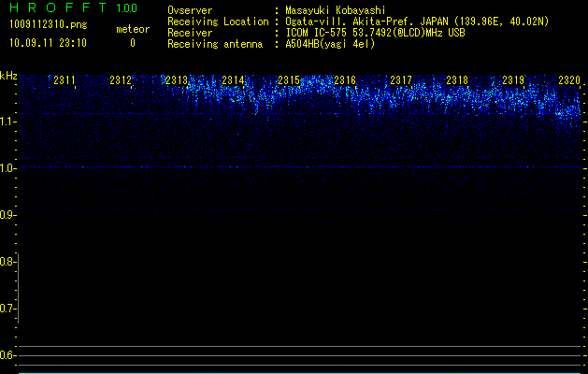Screen dimensions: 588x374
Task: Click the 2317 time marker
Action: click(401, 80)
